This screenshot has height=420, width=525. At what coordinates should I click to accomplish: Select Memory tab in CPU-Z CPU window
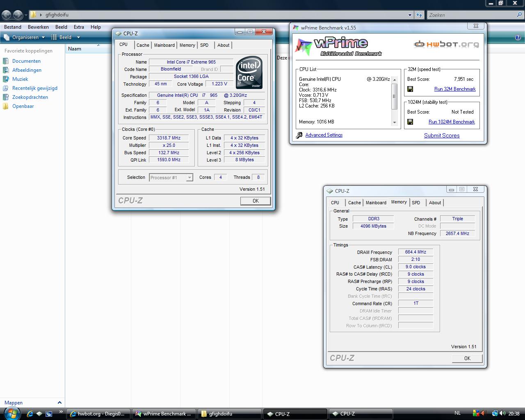click(x=187, y=45)
